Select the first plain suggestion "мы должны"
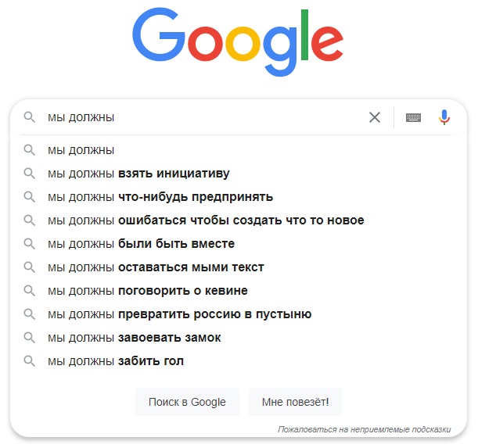This screenshot has height=448, width=478. [81, 150]
